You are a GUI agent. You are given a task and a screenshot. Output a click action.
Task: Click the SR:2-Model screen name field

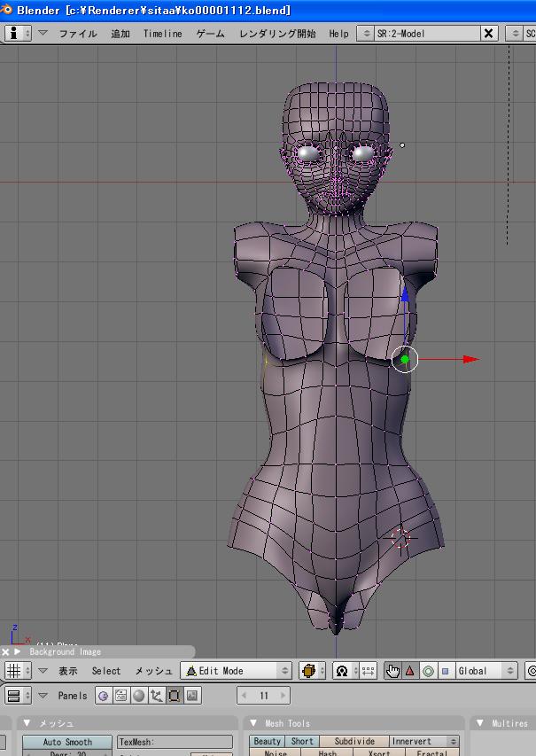point(427,34)
